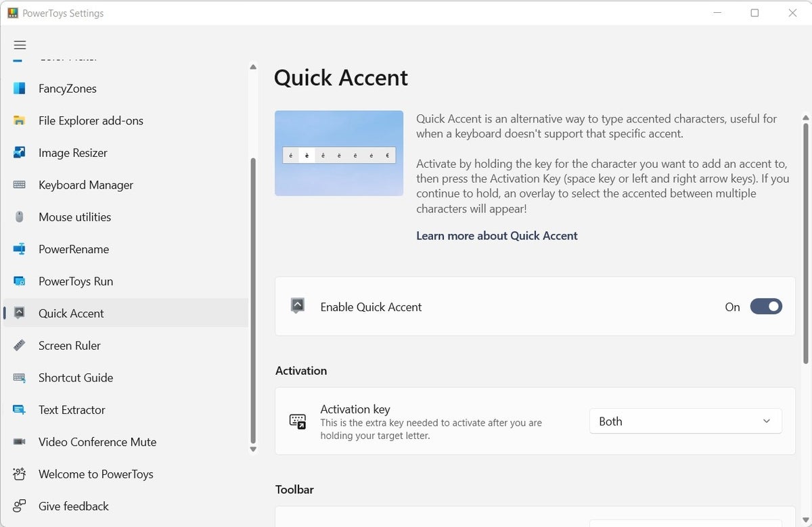This screenshot has width=812, height=527.
Task: Click sidebar scrollbar up arrow
Action: tap(253, 67)
